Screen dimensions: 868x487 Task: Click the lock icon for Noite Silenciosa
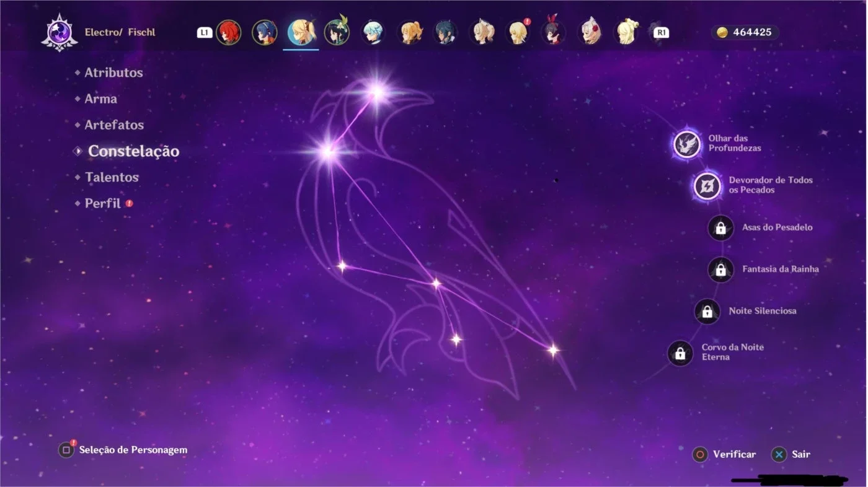pyautogui.click(x=707, y=311)
